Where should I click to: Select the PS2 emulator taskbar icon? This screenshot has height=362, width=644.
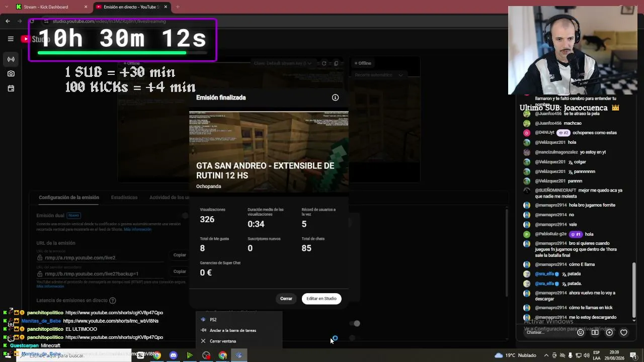tap(239, 355)
